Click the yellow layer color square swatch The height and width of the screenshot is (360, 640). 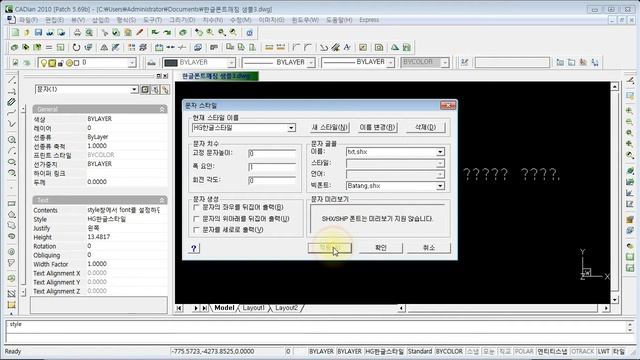pyautogui.click(x=52, y=63)
